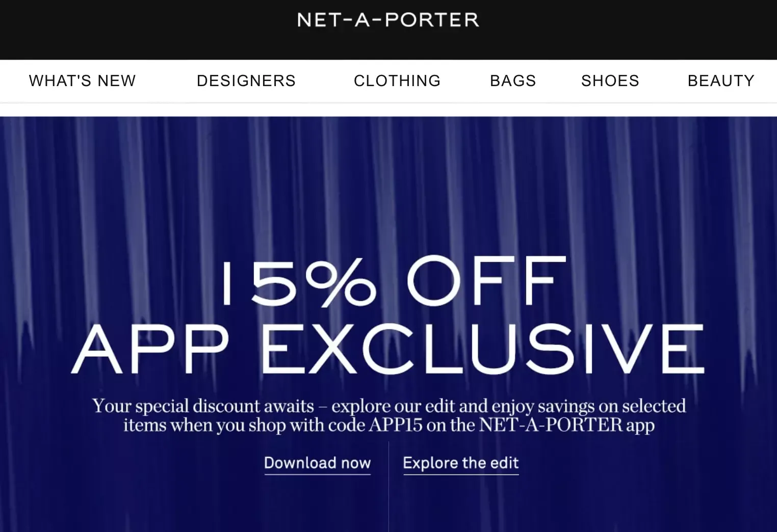Navigate to the SHOES section
This screenshot has width=777, height=532.
610,81
